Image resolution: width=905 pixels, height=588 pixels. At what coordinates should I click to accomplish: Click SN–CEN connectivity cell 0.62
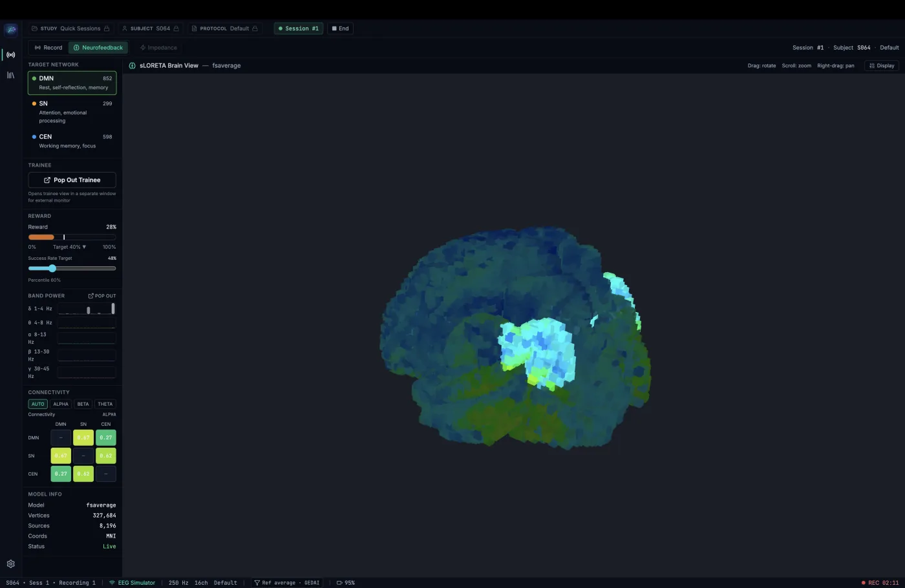click(x=106, y=456)
